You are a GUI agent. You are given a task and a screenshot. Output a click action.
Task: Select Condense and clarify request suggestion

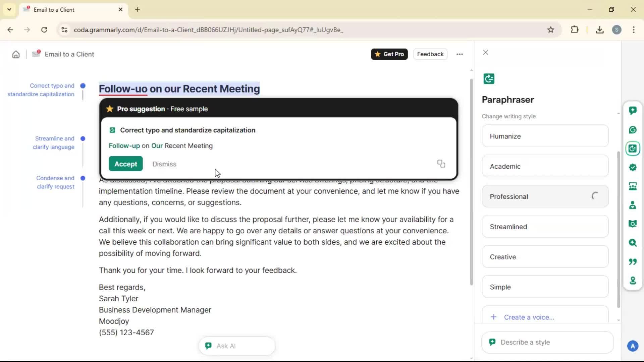[x=55, y=182]
